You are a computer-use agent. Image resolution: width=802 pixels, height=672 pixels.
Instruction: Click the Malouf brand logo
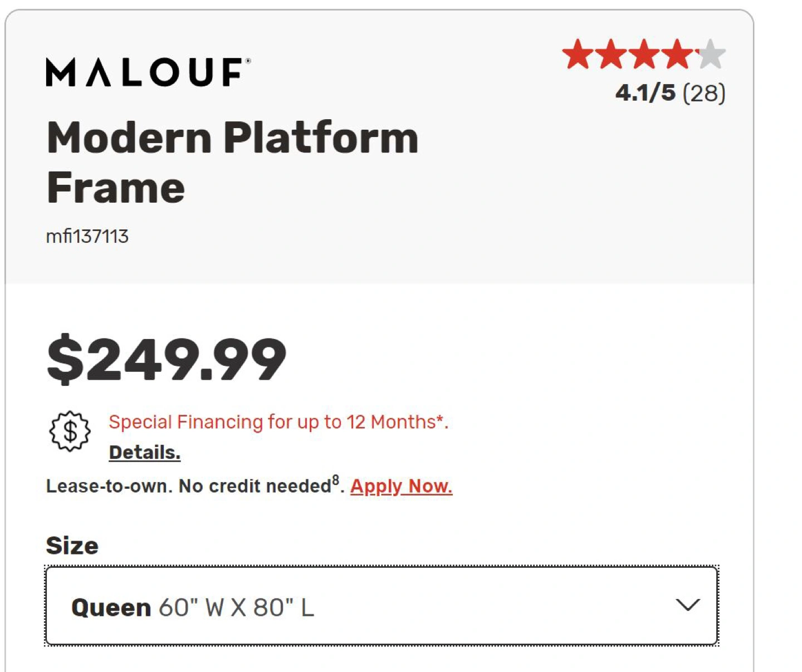click(x=148, y=72)
